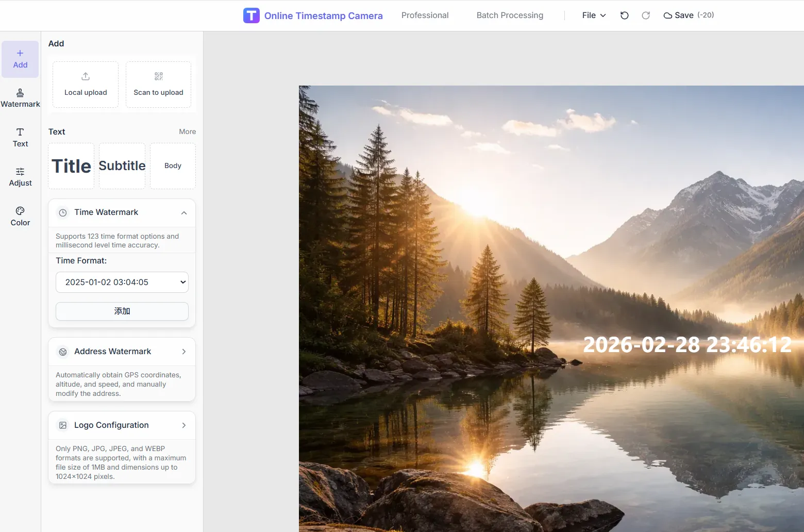Choose Scan to upload option
Image resolution: width=804 pixels, height=532 pixels.
tap(158, 85)
